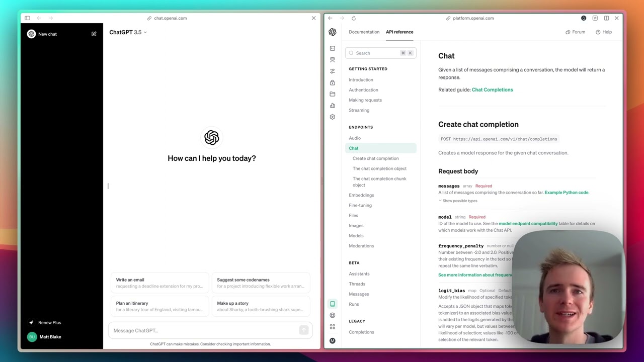Click the four-shapes apps icon in platform sidebar
The image size is (644, 362).
[332, 327]
